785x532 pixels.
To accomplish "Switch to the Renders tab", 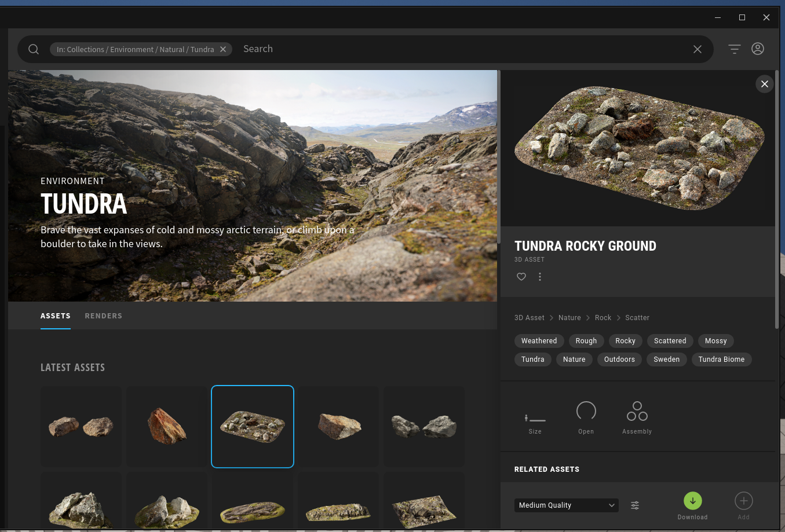I will (x=104, y=316).
